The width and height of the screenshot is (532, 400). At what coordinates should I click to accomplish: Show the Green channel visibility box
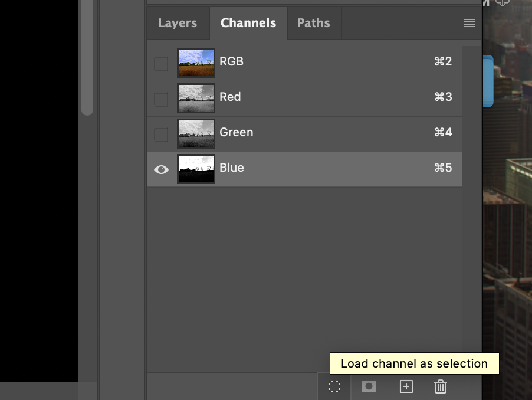[161, 135]
